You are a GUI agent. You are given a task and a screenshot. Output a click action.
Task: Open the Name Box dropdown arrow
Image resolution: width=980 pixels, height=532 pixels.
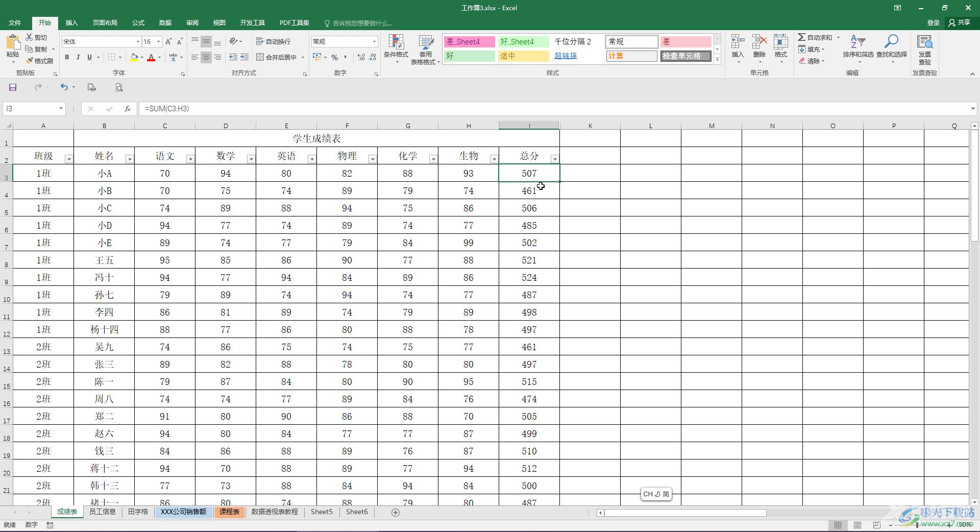[61, 109]
